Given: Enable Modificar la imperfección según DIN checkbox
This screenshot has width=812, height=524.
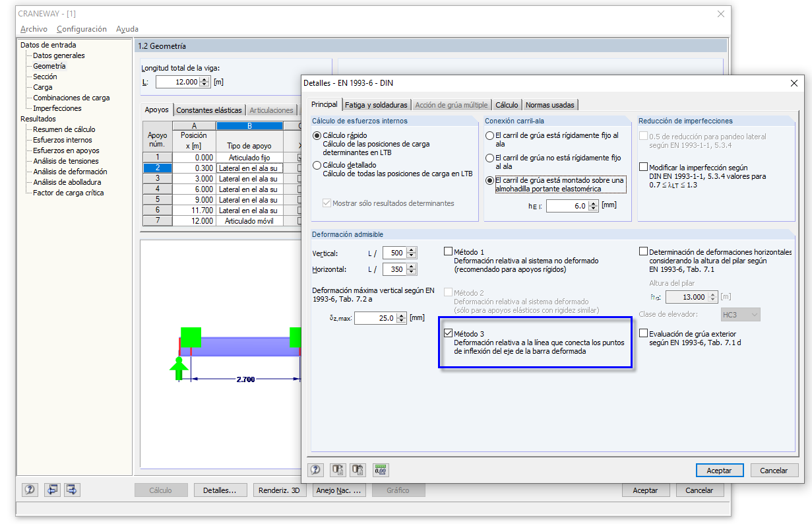Looking at the screenshot, I should click(x=644, y=168).
